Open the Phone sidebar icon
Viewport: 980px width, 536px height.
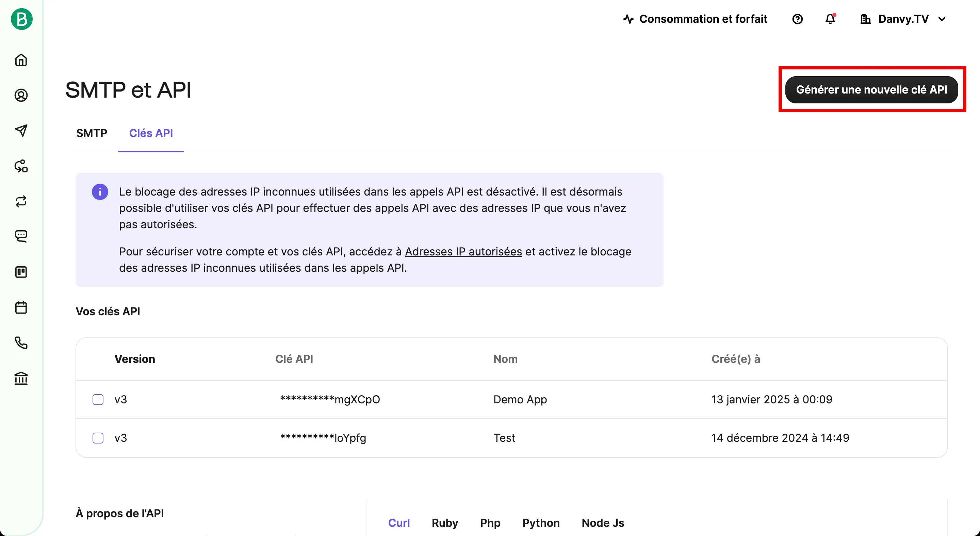pos(21,343)
